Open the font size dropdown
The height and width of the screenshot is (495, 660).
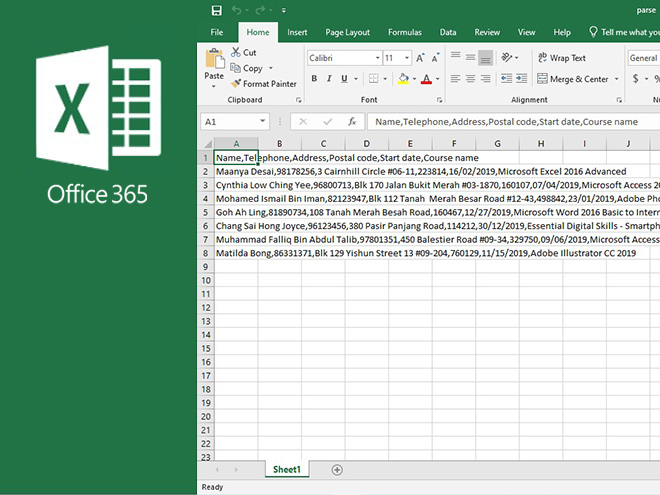(406, 58)
